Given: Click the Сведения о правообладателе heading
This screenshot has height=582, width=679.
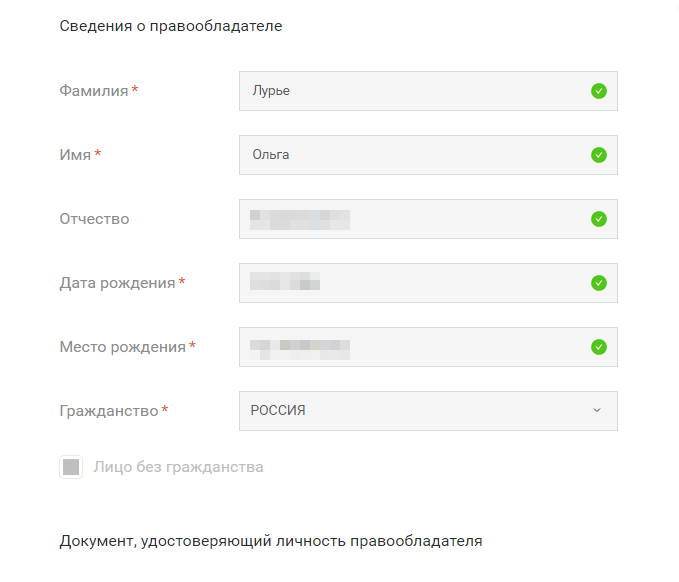Looking at the screenshot, I should click(171, 26).
